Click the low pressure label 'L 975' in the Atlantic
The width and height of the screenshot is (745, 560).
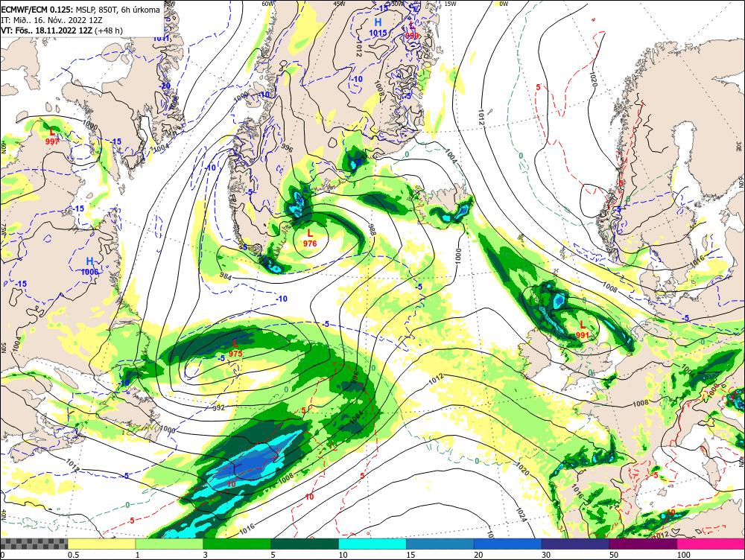[235, 349]
